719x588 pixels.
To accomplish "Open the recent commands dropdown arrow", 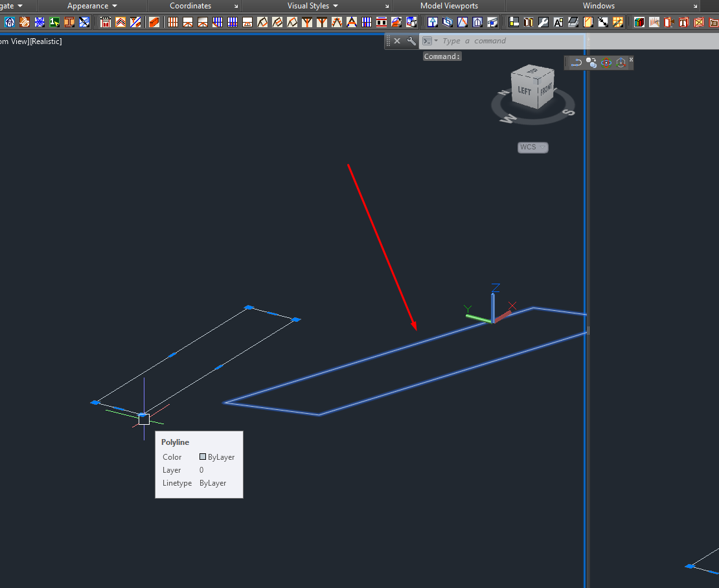I will 436,41.
